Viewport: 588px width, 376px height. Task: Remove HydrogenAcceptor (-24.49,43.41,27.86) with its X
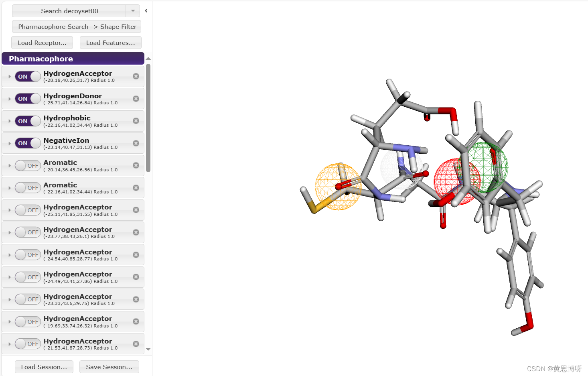(x=136, y=277)
